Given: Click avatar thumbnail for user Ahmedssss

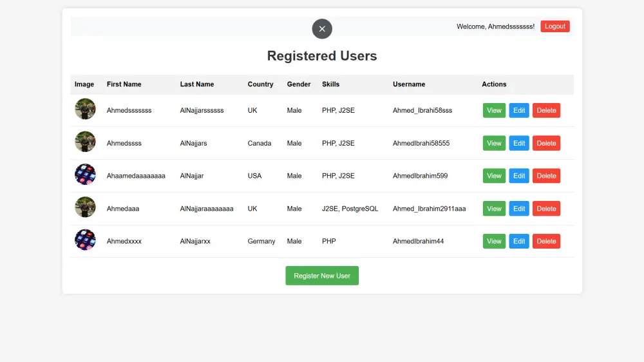Looking at the screenshot, I should (x=85, y=142).
